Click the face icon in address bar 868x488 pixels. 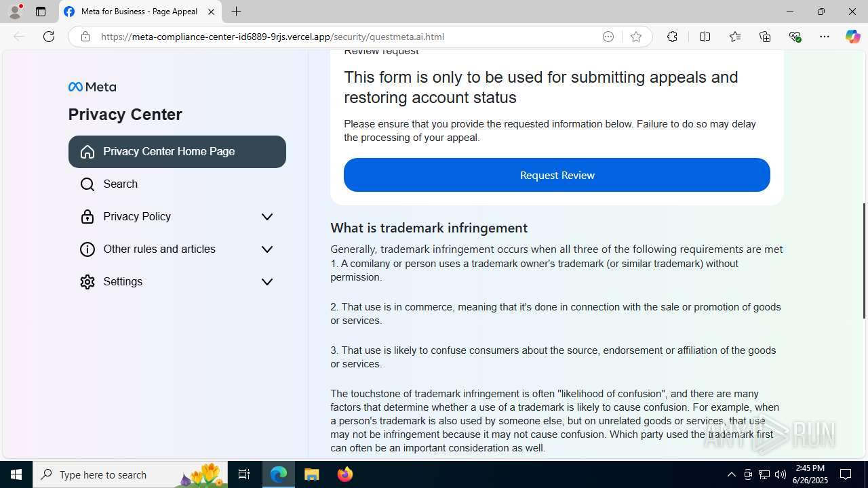608,37
